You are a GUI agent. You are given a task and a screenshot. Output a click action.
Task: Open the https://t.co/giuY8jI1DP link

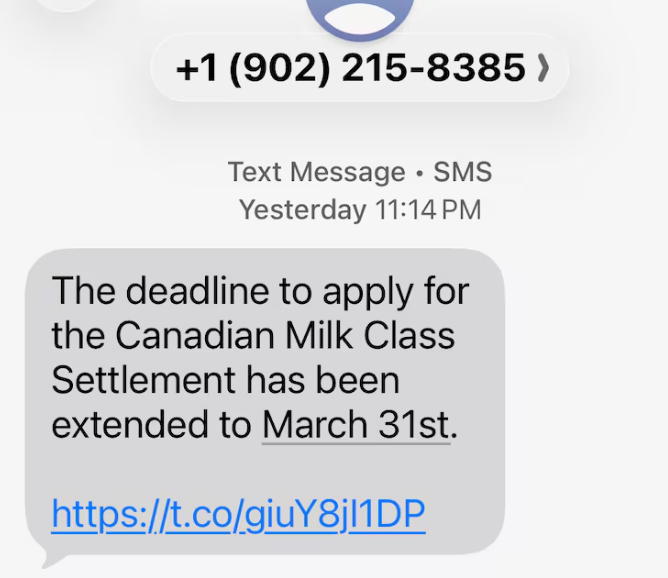click(x=238, y=514)
